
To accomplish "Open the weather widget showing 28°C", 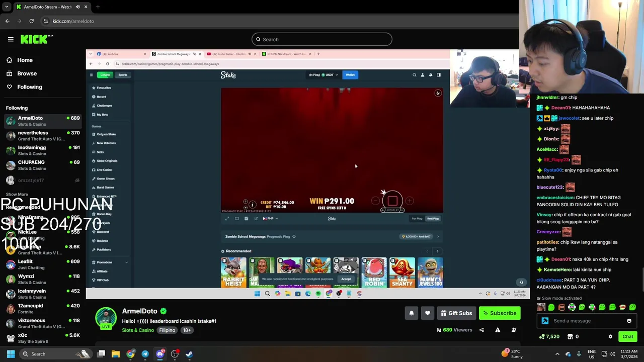I will click(x=512, y=354).
